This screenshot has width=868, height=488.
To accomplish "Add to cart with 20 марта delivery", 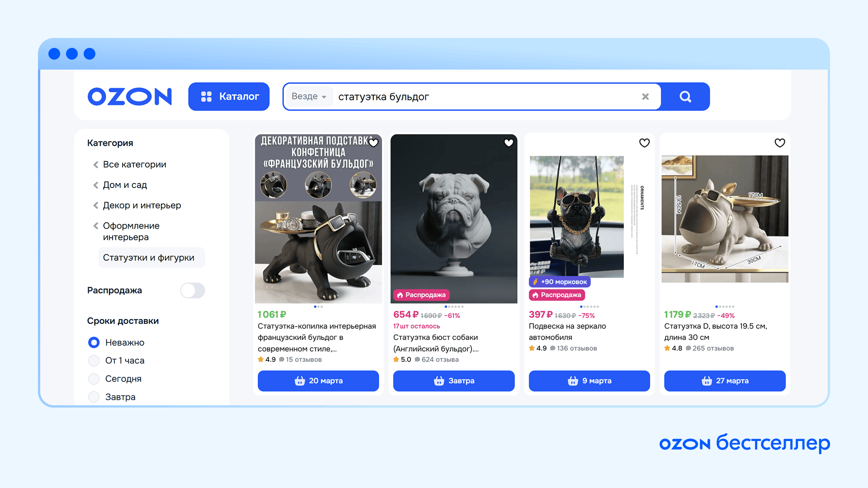I will (x=318, y=381).
